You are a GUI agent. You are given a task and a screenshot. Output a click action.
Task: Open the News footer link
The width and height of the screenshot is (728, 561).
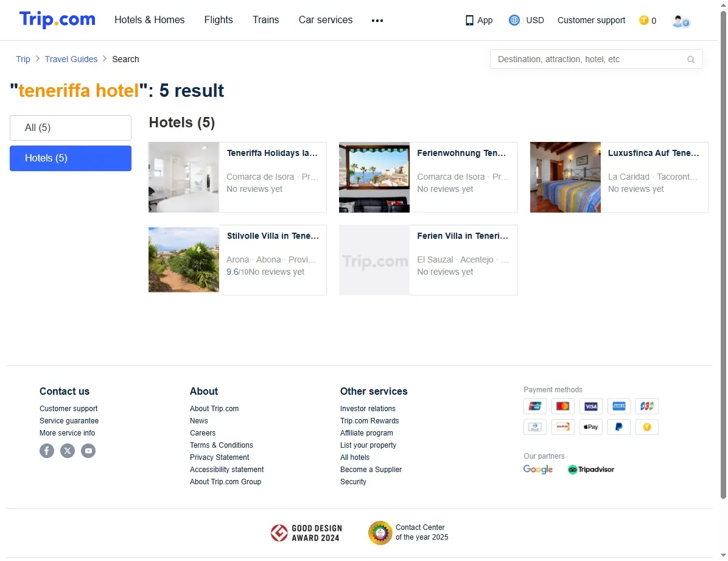click(x=198, y=421)
